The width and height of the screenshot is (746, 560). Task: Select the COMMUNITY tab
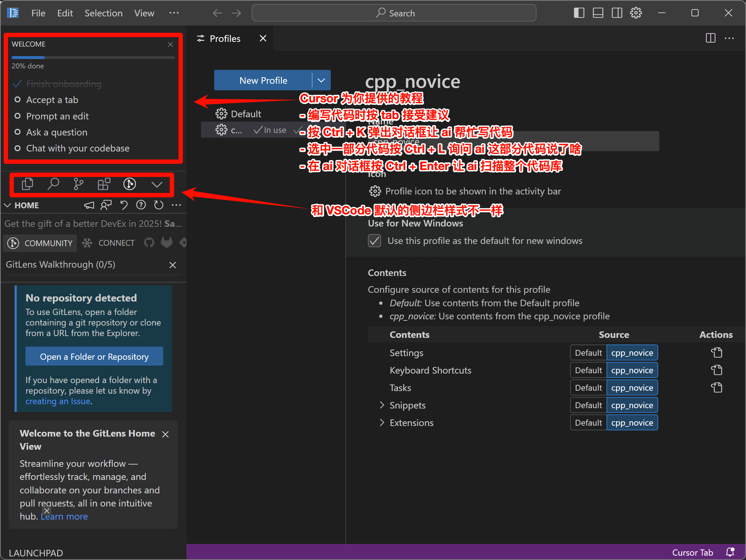click(x=40, y=243)
